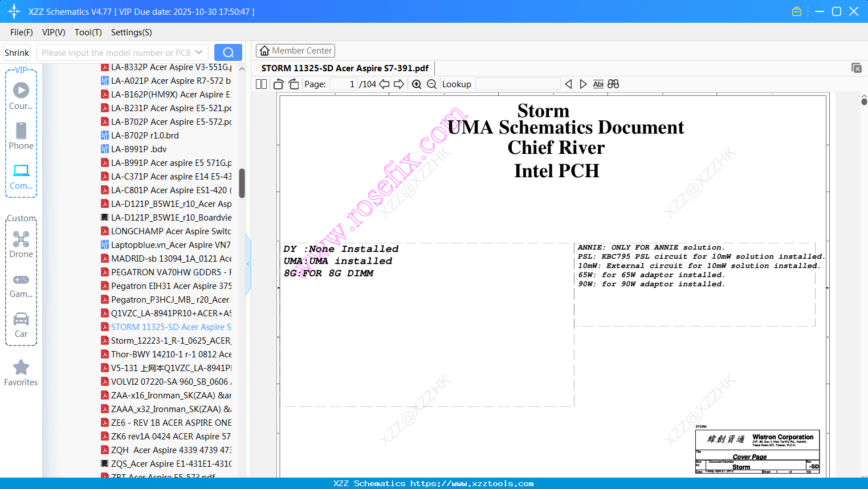Toggle the Abi whole-word match option
The height and width of the screenshot is (489, 868).
pyautogui.click(x=598, y=84)
